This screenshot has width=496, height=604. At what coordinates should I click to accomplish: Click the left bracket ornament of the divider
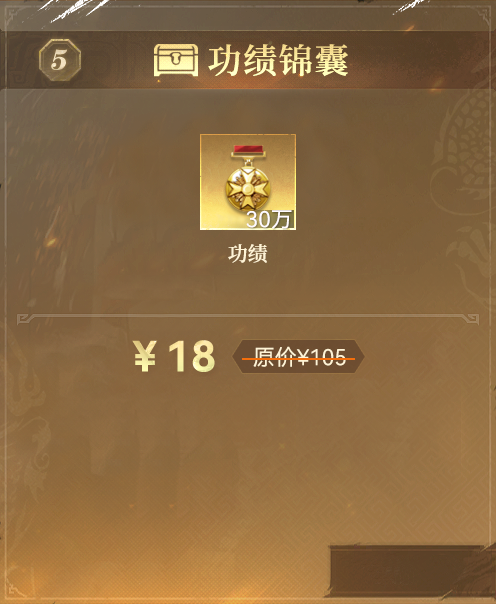tap(24, 319)
